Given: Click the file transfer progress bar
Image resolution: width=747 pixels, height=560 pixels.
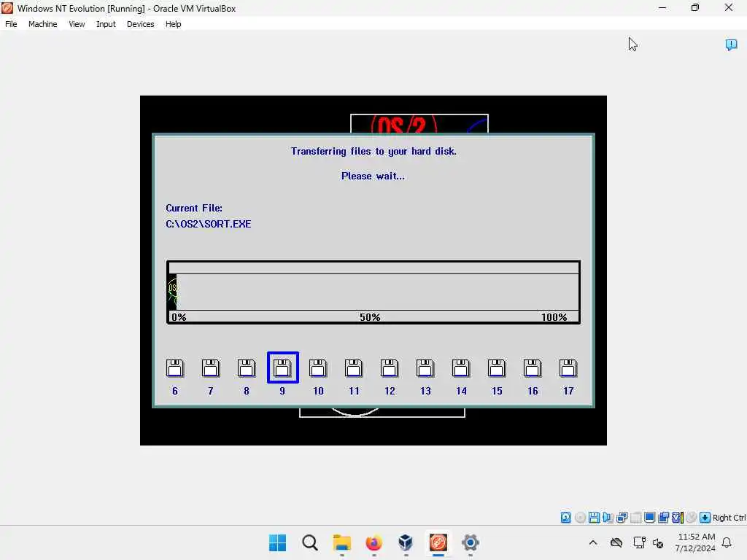Looking at the screenshot, I should click(373, 292).
